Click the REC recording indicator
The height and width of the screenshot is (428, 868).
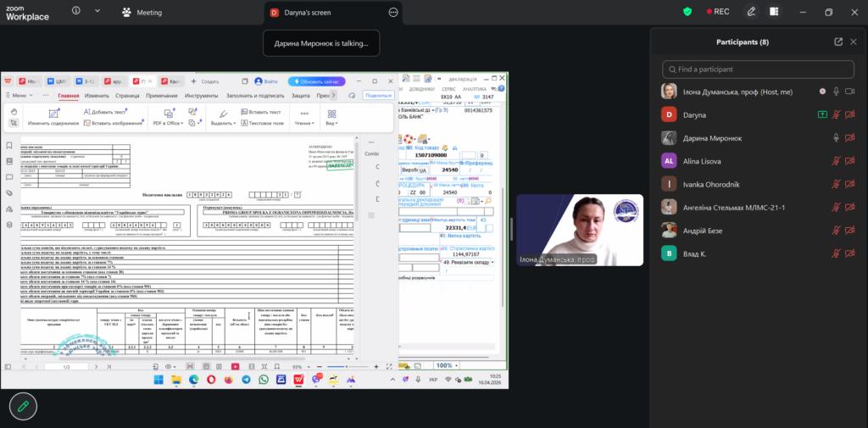coord(715,12)
